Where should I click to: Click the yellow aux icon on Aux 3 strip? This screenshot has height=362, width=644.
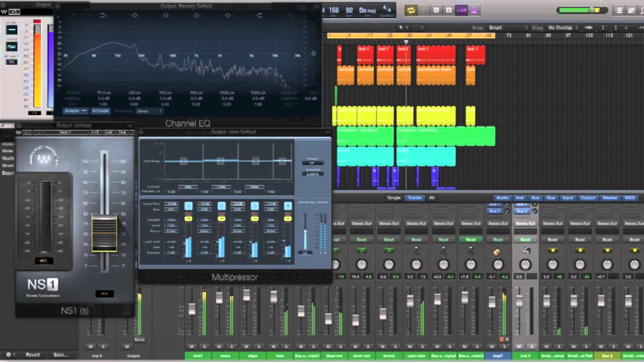[607, 250]
